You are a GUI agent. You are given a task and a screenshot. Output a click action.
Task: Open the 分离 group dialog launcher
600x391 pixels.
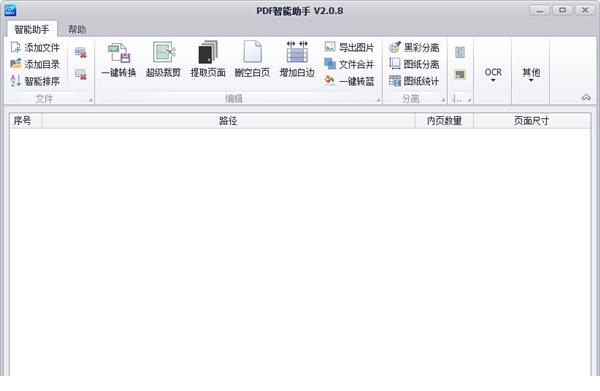[443, 100]
